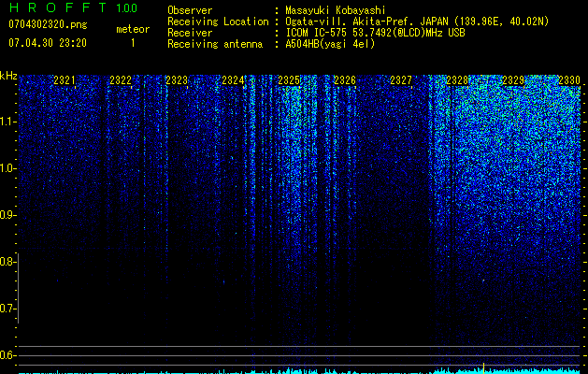Screen dimensions: 588x374
Task: Click the 2322 time marker
Action: point(121,79)
